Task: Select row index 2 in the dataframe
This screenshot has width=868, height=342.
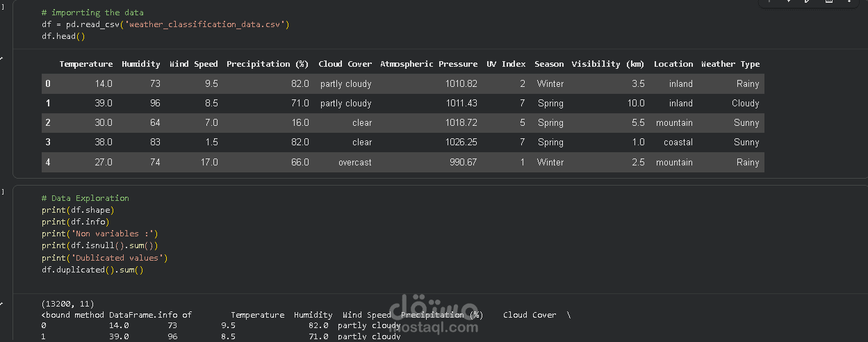Action: click(x=48, y=122)
